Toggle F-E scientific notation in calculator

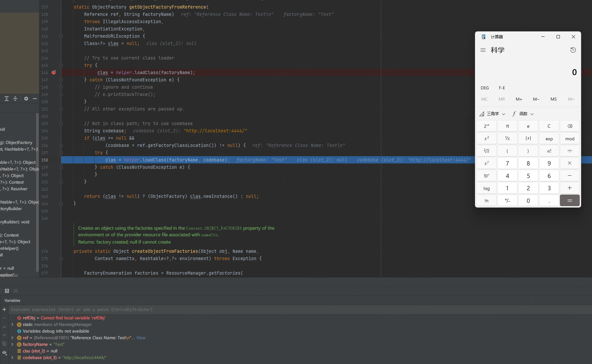tap(502, 88)
